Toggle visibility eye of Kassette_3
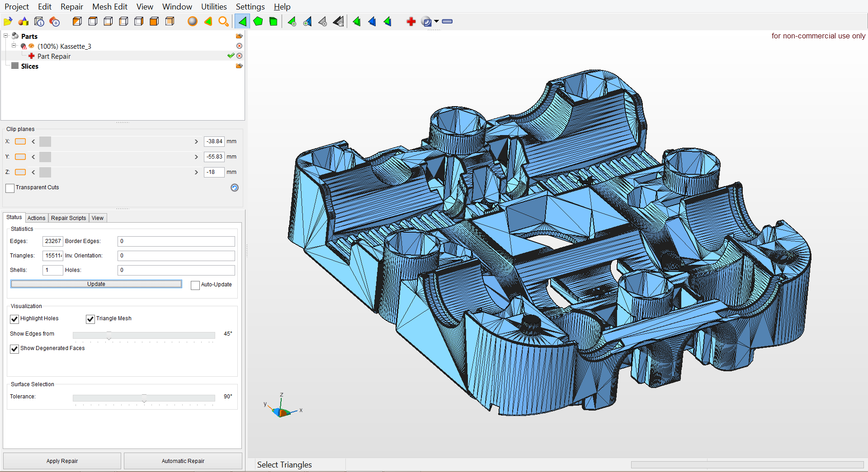868x472 pixels. (x=31, y=46)
